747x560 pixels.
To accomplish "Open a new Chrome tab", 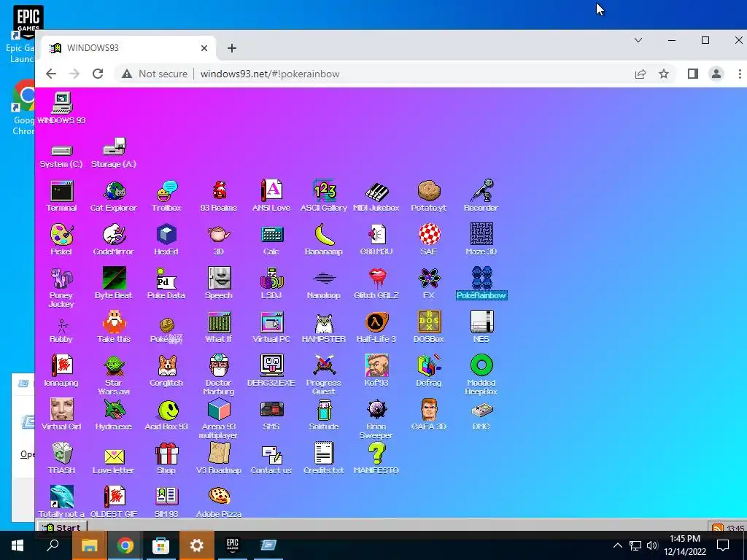I will click(x=231, y=48).
